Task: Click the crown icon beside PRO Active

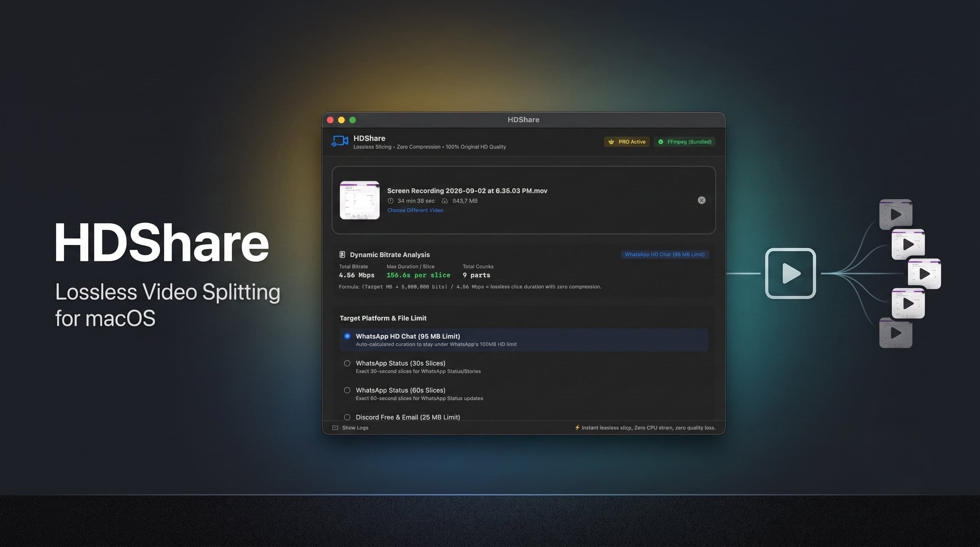Action: [611, 142]
